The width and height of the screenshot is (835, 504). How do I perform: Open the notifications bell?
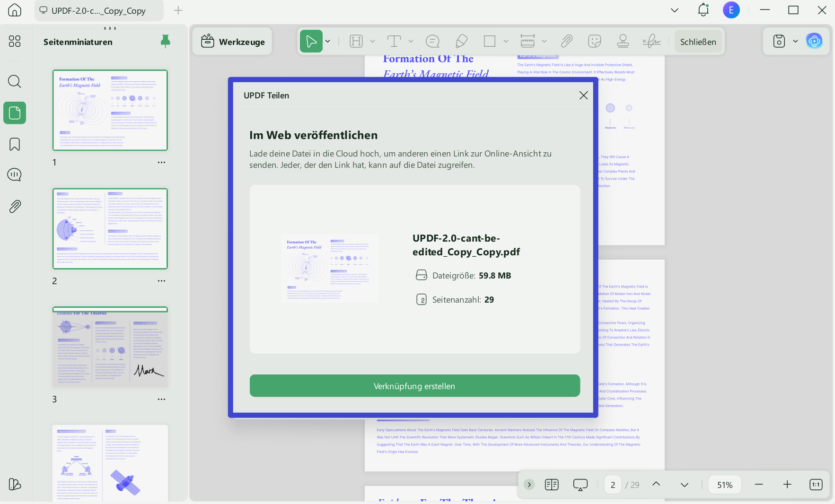click(x=703, y=10)
